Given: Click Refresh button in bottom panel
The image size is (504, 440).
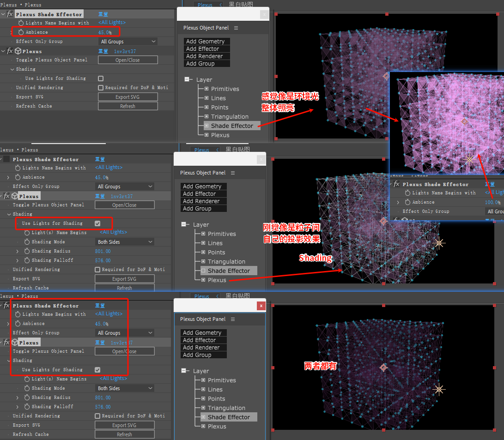Looking at the screenshot, I should pos(125,434).
